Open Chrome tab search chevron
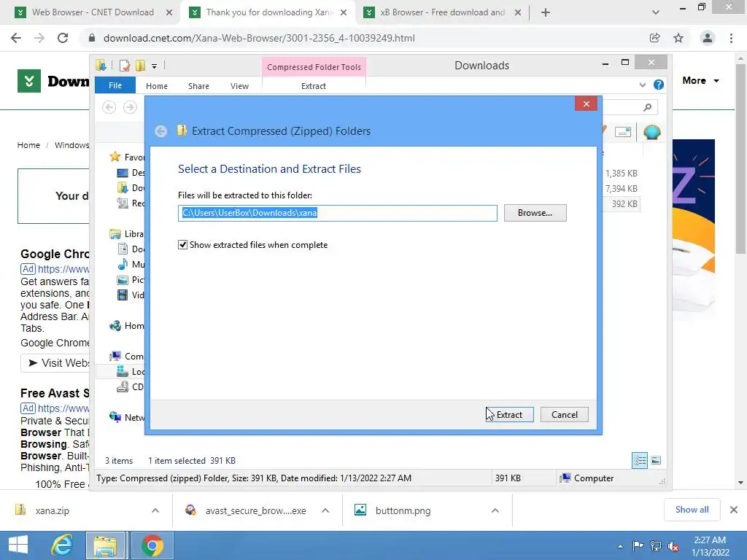 pyautogui.click(x=656, y=12)
